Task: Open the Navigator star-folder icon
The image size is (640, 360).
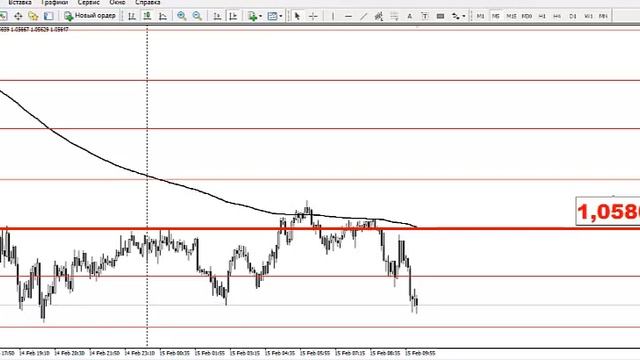Action: coord(33,16)
